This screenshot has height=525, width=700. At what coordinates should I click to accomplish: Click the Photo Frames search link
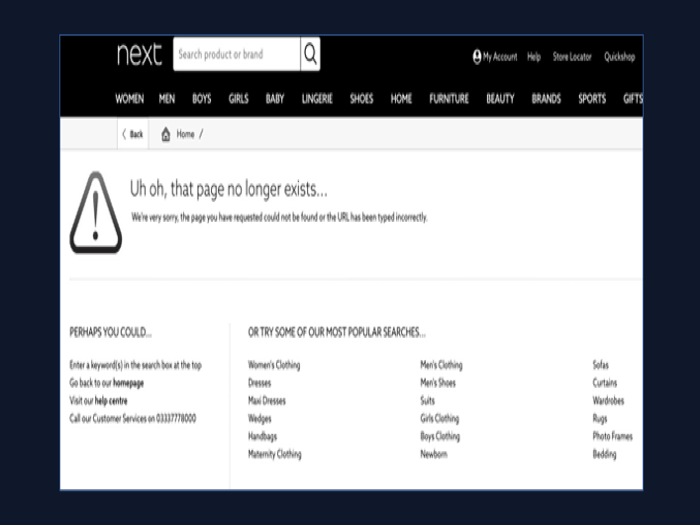(x=612, y=436)
